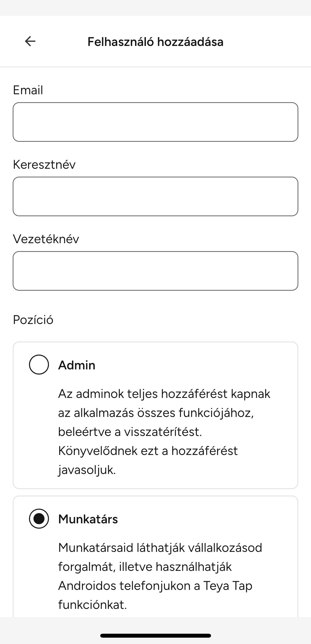Select the Munkatárs radio button
Viewport: 311px width, 644px height.
point(39,518)
